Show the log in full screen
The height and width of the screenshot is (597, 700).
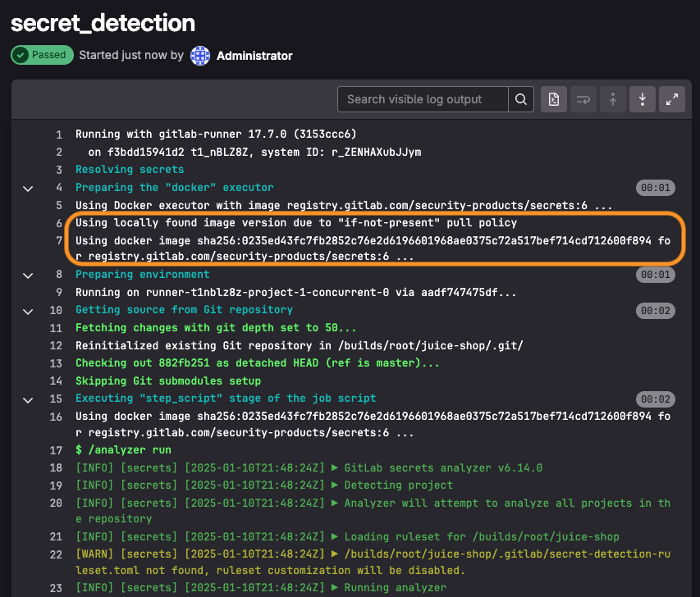pyautogui.click(x=672, y=99)
